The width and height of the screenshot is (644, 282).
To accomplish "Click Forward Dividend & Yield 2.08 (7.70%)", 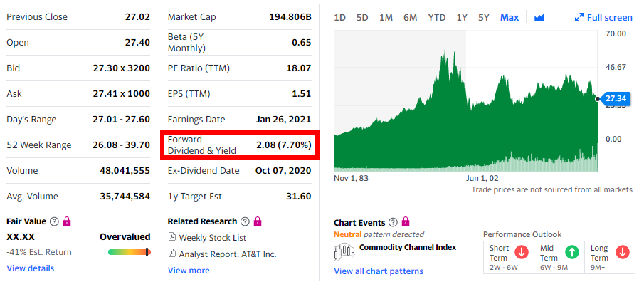I will pos(283,145).
